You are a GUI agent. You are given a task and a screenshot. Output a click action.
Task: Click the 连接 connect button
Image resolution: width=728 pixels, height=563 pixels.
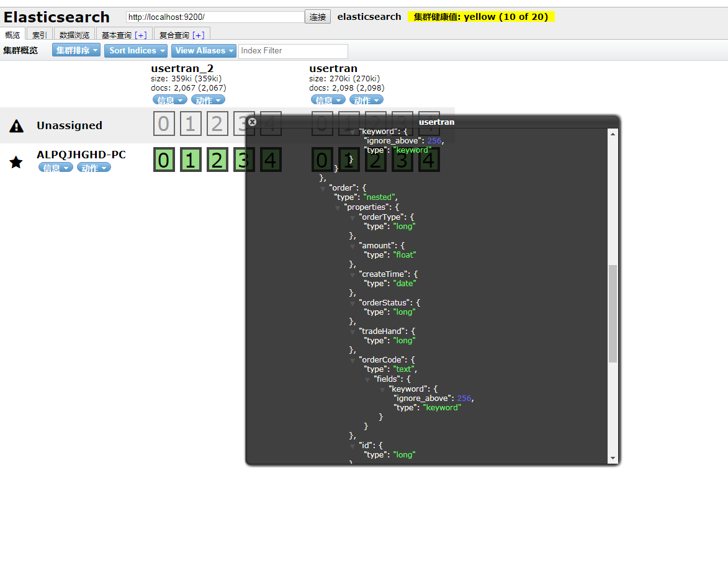318,17
